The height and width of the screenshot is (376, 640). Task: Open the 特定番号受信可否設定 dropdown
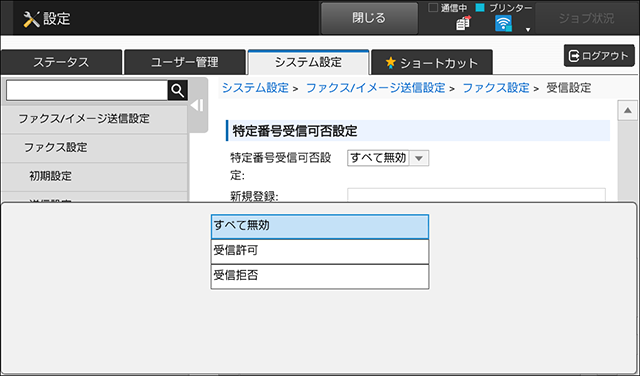(388, 158)
